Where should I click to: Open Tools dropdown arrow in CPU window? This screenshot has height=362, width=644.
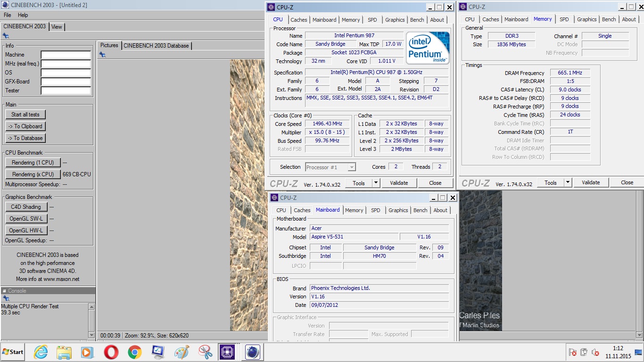(376, 183)
